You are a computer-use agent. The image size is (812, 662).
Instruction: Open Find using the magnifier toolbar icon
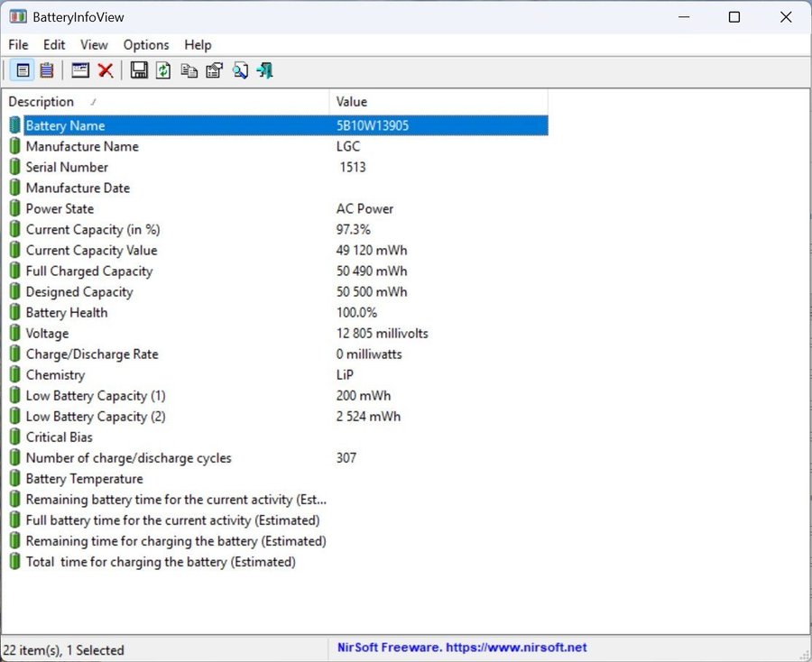[x=240, y=70]
